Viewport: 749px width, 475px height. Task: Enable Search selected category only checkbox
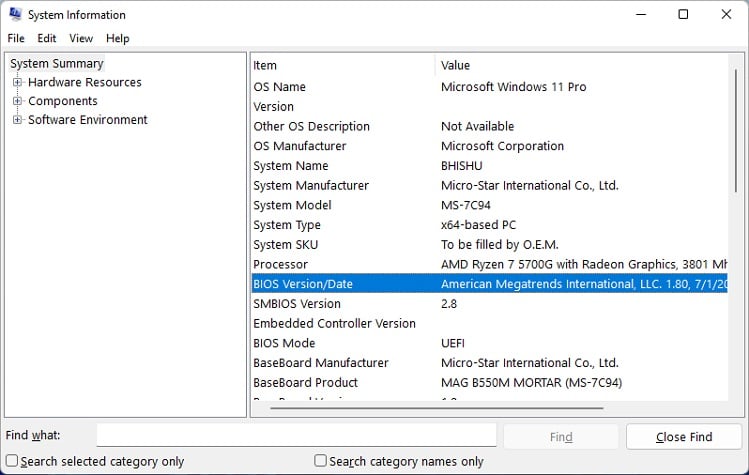(x=11, y=462)
